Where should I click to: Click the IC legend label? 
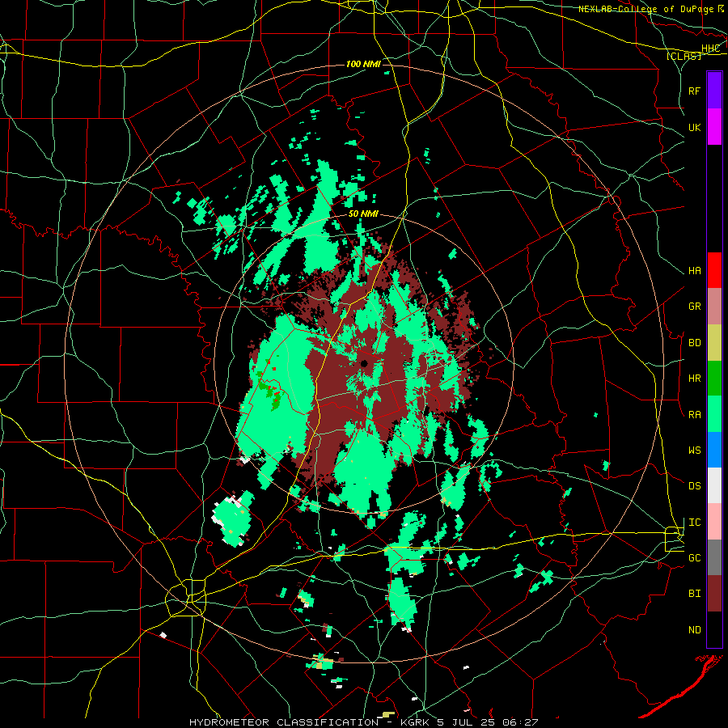pyautogui.click(x=694, y=523)
